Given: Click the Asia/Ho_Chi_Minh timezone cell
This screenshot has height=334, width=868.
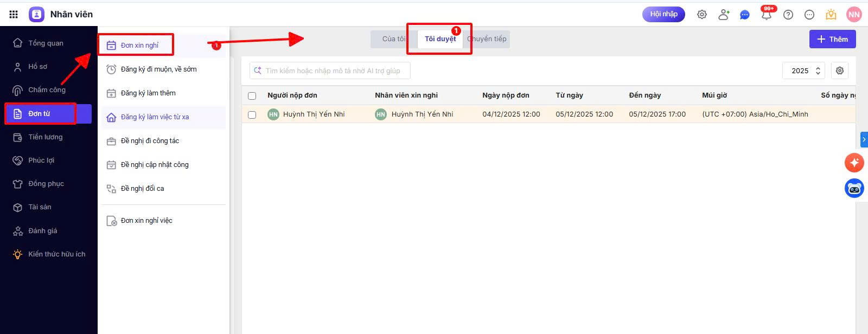Looking at the screenshot, I should [x=755, y=114].
